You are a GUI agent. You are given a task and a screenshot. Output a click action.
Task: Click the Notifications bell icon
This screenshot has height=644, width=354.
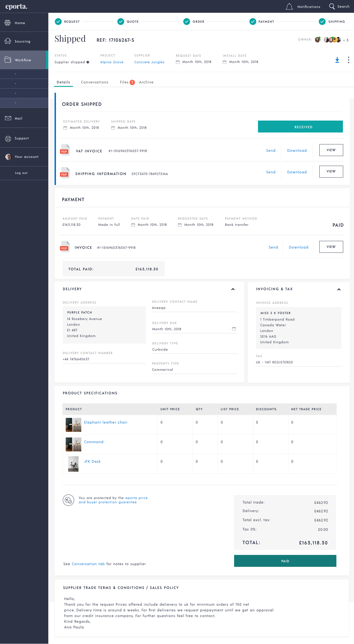[x=289, y=7]
